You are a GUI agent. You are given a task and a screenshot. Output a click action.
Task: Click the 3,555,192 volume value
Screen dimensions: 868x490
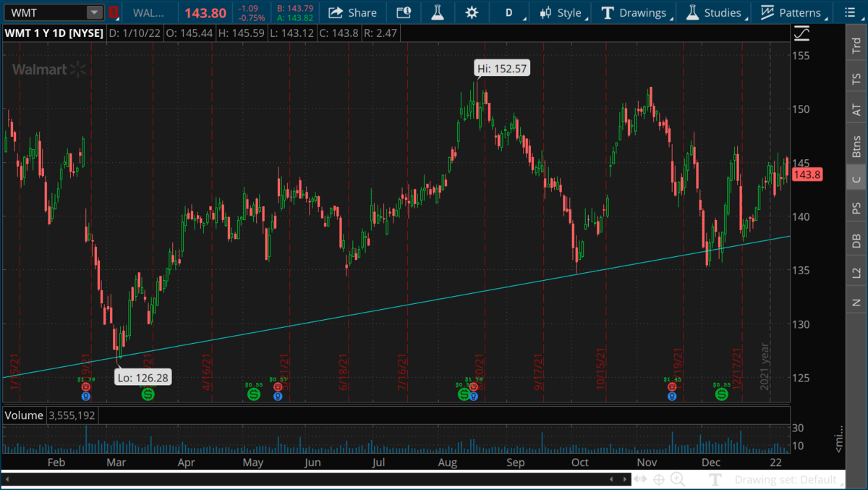tap(72, 415)
